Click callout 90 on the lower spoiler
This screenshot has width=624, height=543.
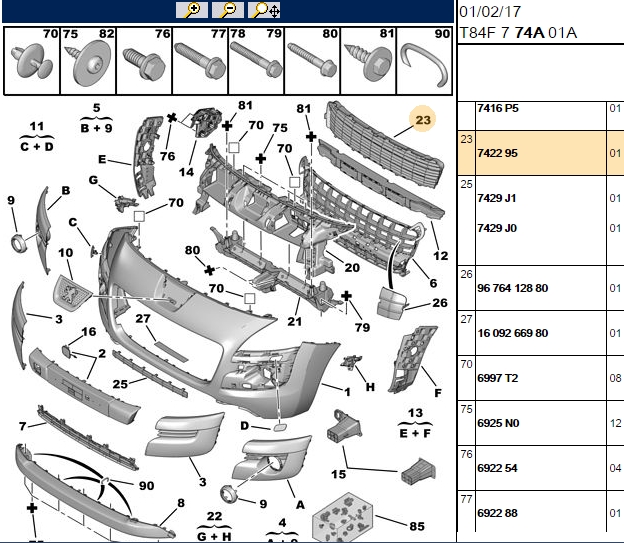(146, 486)
